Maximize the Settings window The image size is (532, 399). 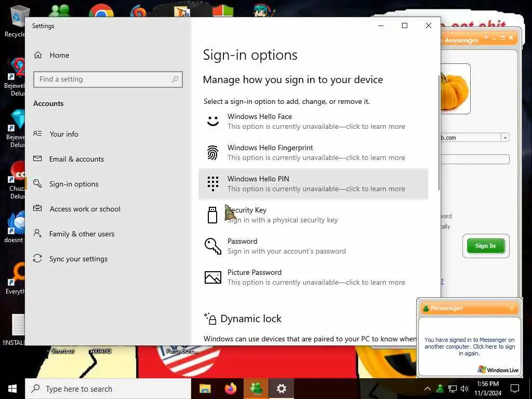[x=405, y=26]
